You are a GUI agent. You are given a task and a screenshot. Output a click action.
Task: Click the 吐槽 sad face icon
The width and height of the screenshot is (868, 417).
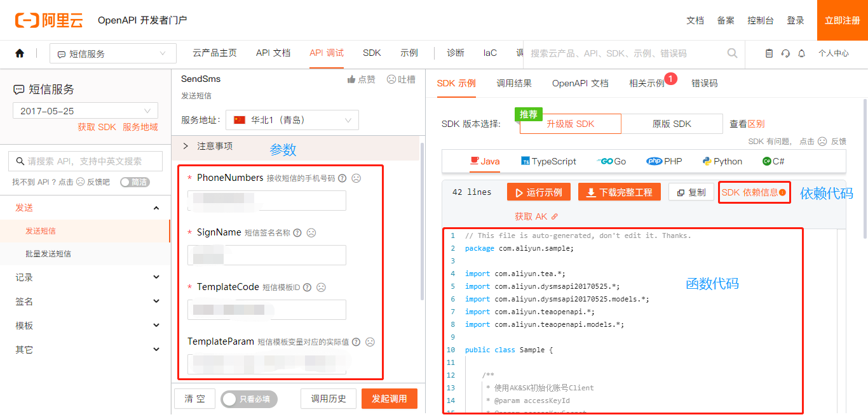pos(391,79)
